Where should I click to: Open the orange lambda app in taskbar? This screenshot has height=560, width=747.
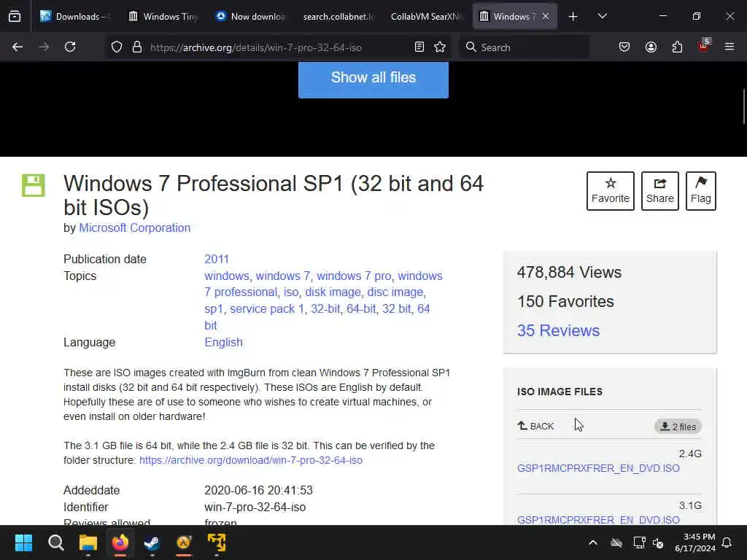[x=184, y=542]
